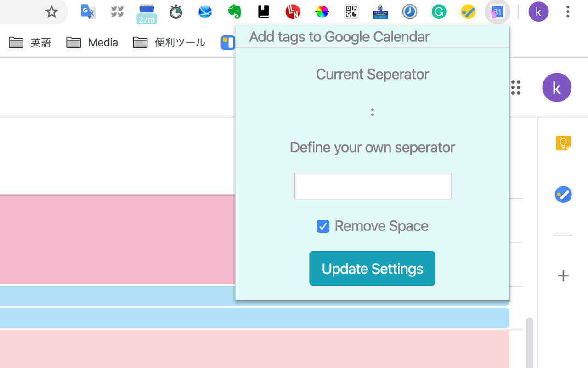The width and height of the screenshot is (588, 368).
Task: Select the lower light blue calendar event
Action: [254, 318]
